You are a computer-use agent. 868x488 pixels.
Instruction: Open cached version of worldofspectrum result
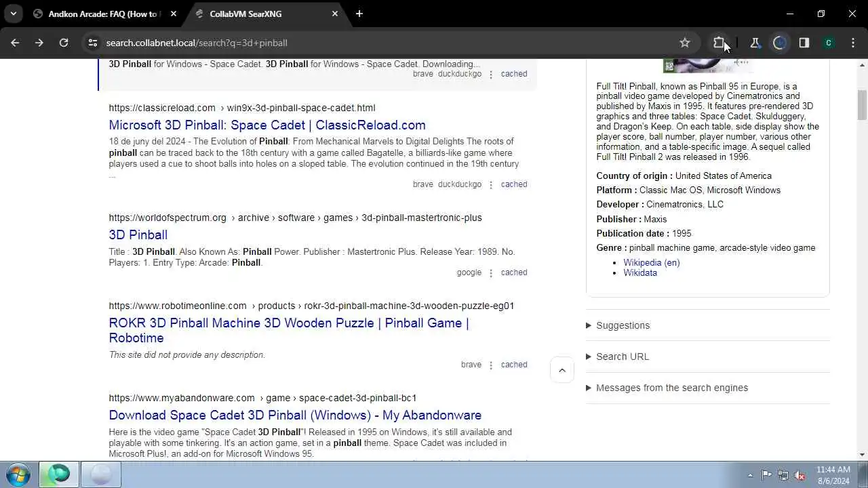[x=514, y=272]
